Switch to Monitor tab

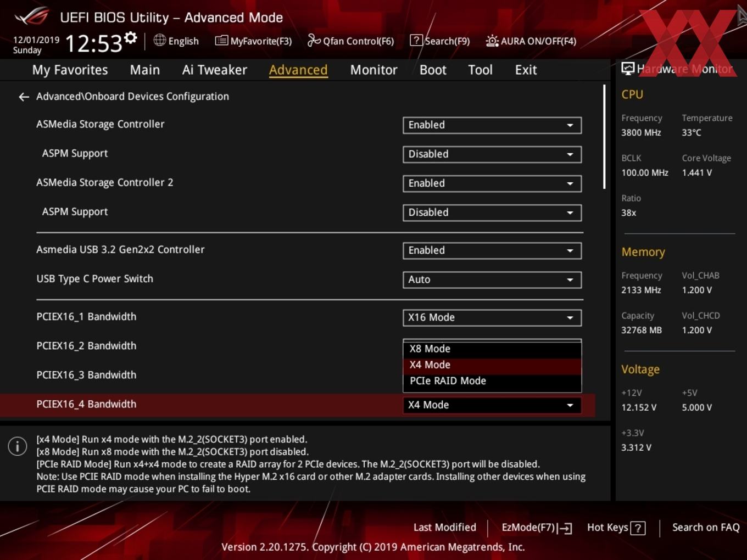[x=374, y=70]
